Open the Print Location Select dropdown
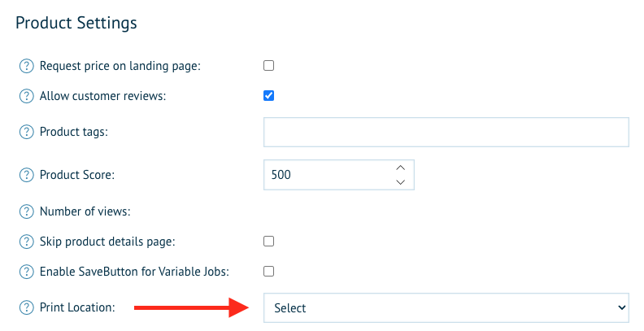 [x=446, y=307]
